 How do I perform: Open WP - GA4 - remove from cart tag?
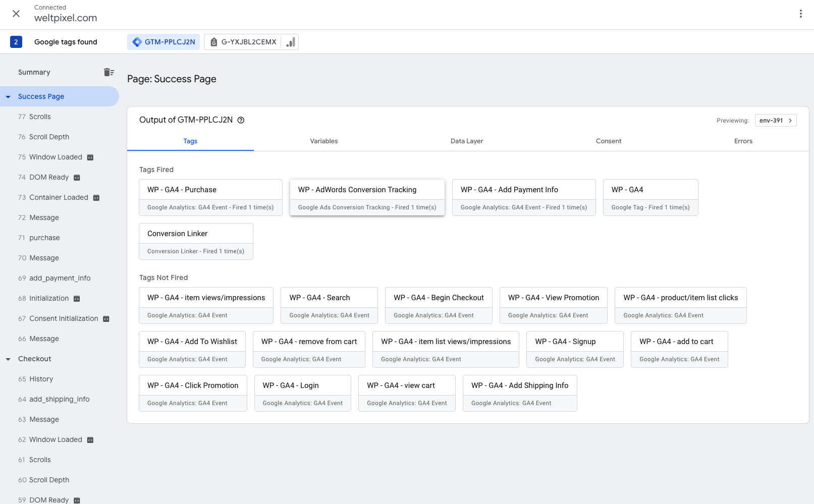(309, 349)
